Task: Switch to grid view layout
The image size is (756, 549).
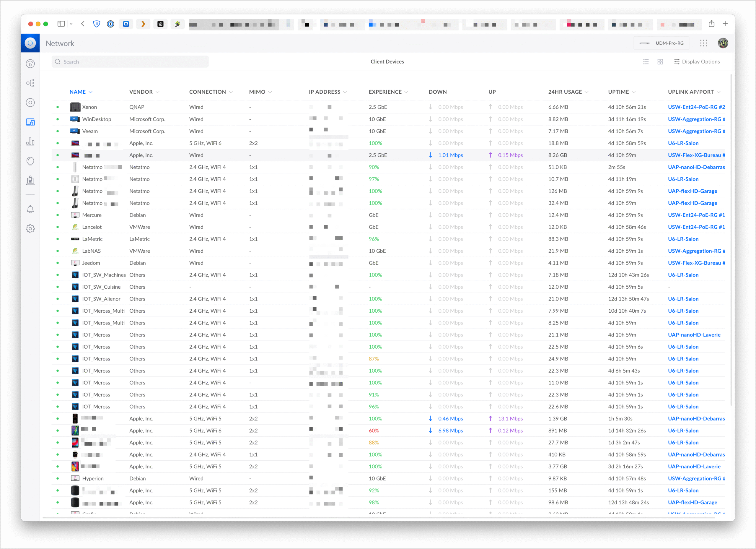Action: [660, 62]
